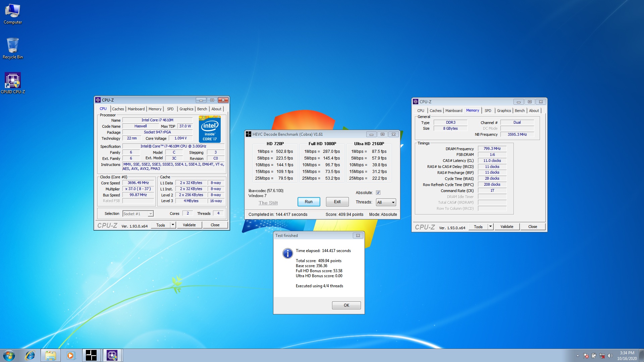The width and height of the screenshot is (644, 362).
Task: Open the network status tray icon
Action: tap(602, 356)
